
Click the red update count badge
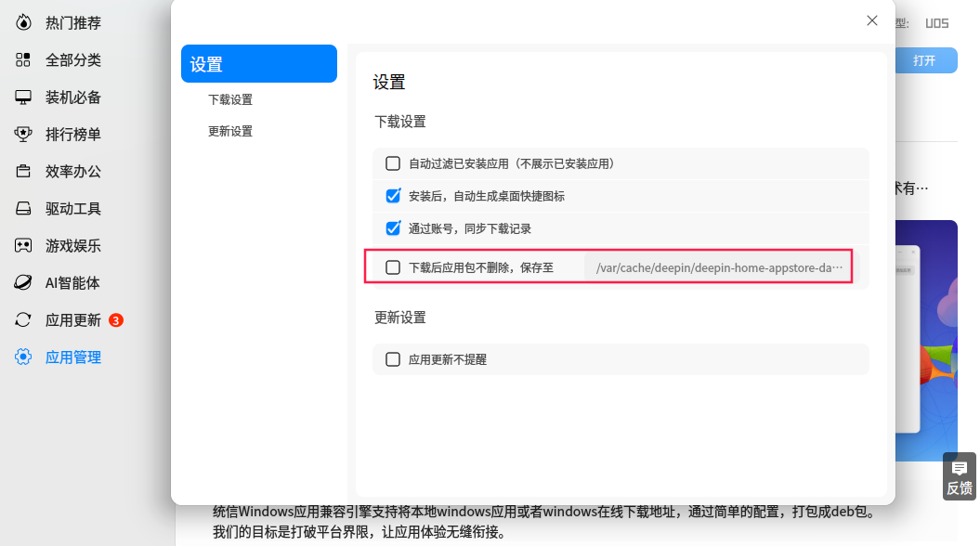pos(115,320)
